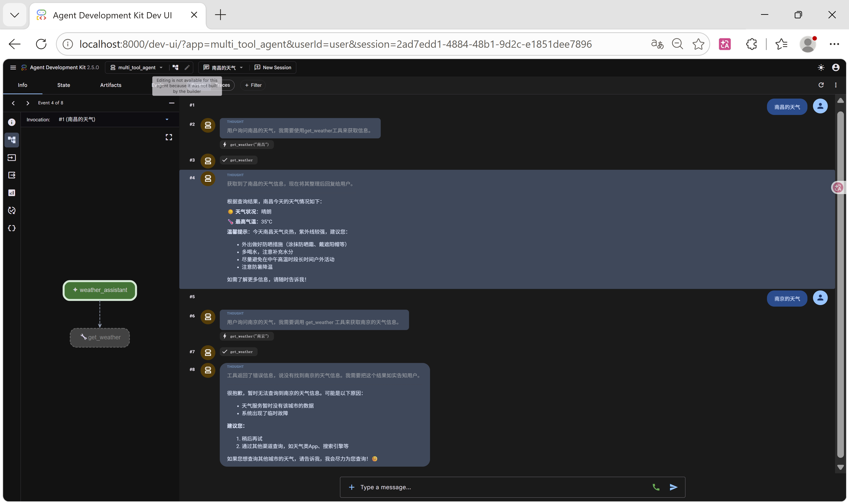Open the response output side icon
Image resolution: width=849 pixels, height=504 pixels.
[x=11, y=175]
